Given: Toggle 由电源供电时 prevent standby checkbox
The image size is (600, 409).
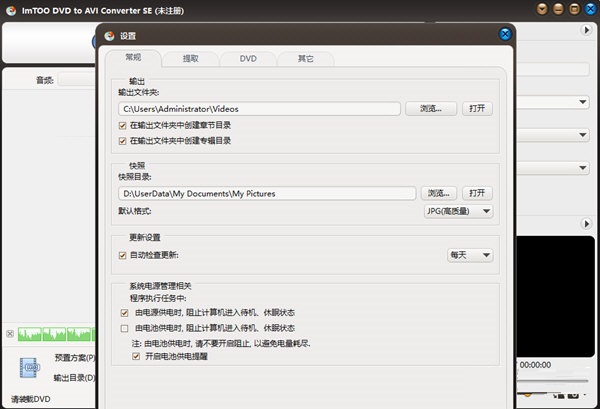Looking at the screenshot, I should (x=124, y=313).
